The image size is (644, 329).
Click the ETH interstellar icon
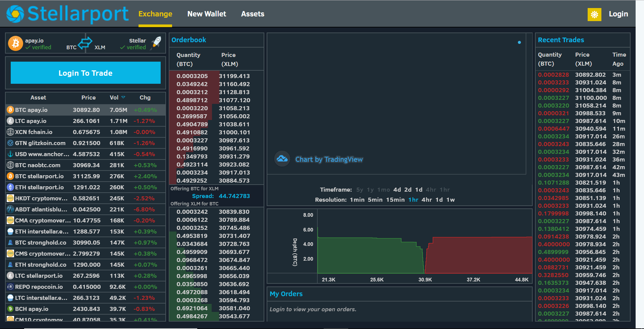coord(10,232)
